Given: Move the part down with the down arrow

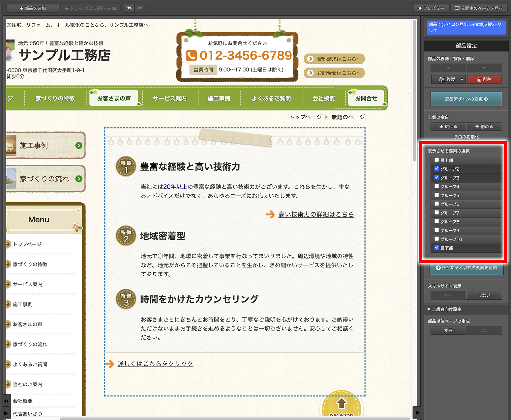Looking at the screenshot, I should tap(484, 68).
